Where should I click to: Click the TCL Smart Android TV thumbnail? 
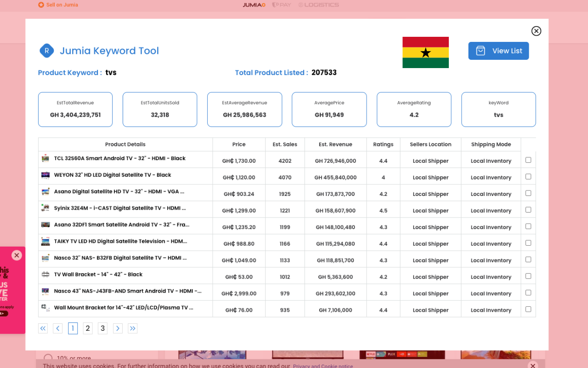pos(45,158)
